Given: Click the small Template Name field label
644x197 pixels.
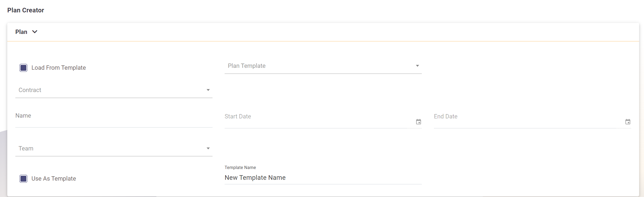Looking at the screenshot, I should tap(240, 168).
